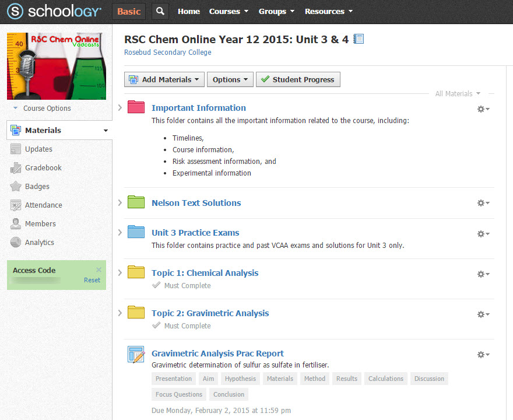Image resolution: width=513 pixels, height=420 pixels.
Task: Click the Badges star icon
Action: (15, 186)
